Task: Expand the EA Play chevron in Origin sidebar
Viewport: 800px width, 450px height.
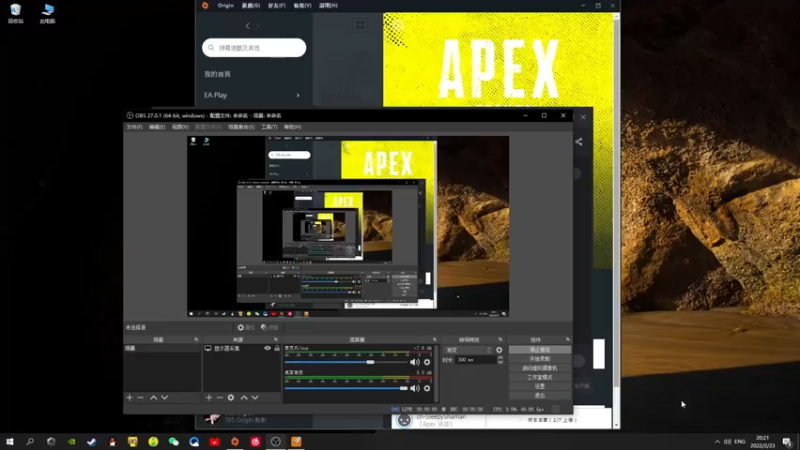Action: tap(298, 95)
